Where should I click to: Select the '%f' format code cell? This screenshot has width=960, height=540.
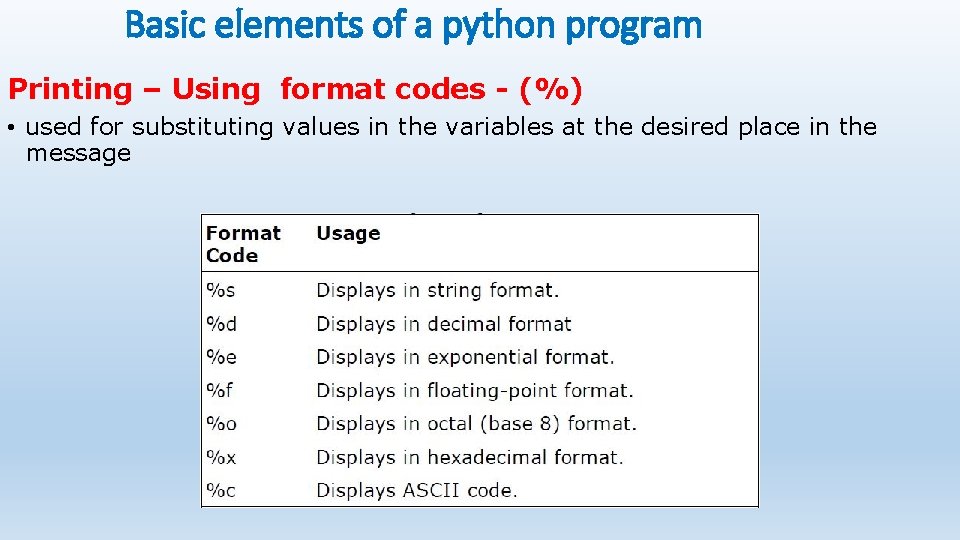[219, 390]
